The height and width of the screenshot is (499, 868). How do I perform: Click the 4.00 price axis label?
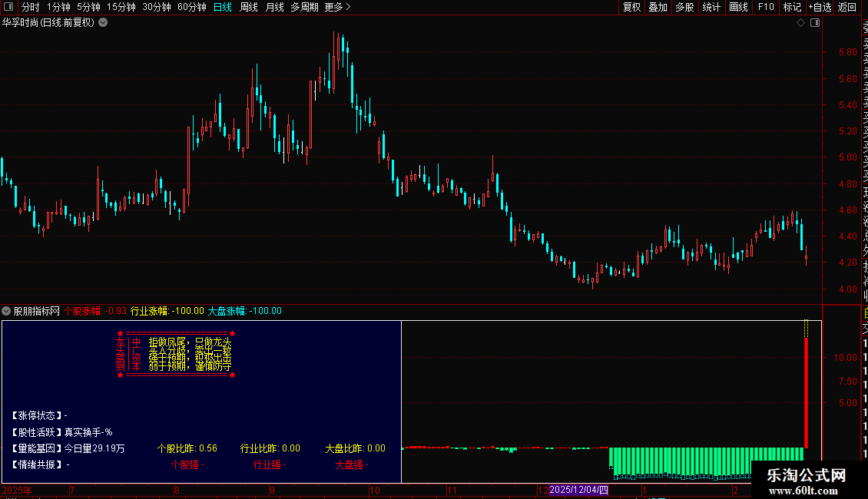point(847,289)
